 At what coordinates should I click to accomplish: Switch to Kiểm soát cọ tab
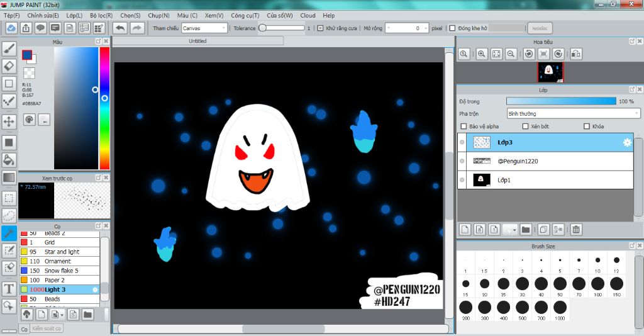[47, 328]
